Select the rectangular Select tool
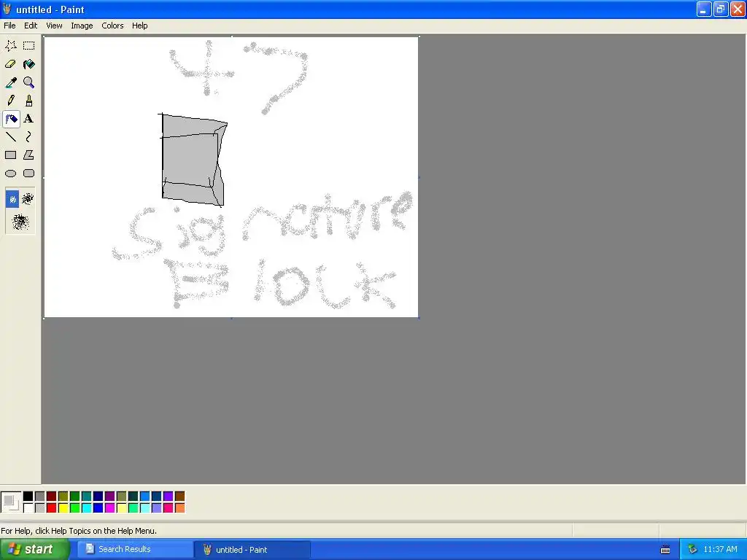The height and width of the screenshot is (560, 747). coord(28,46)
